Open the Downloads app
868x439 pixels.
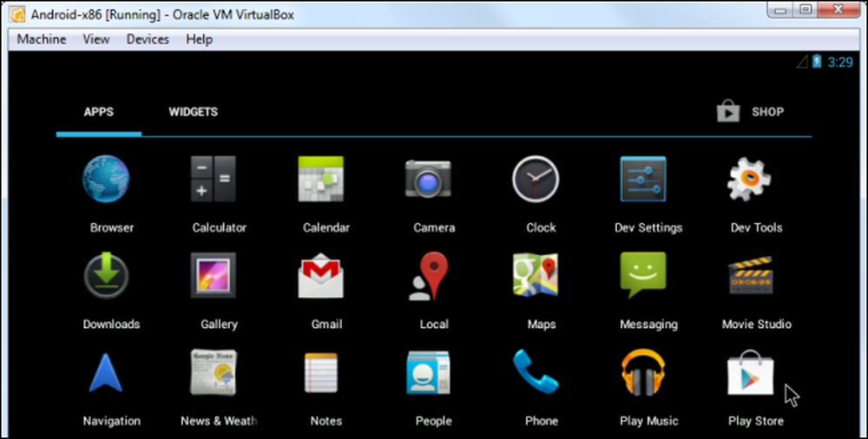coord(106,275)
